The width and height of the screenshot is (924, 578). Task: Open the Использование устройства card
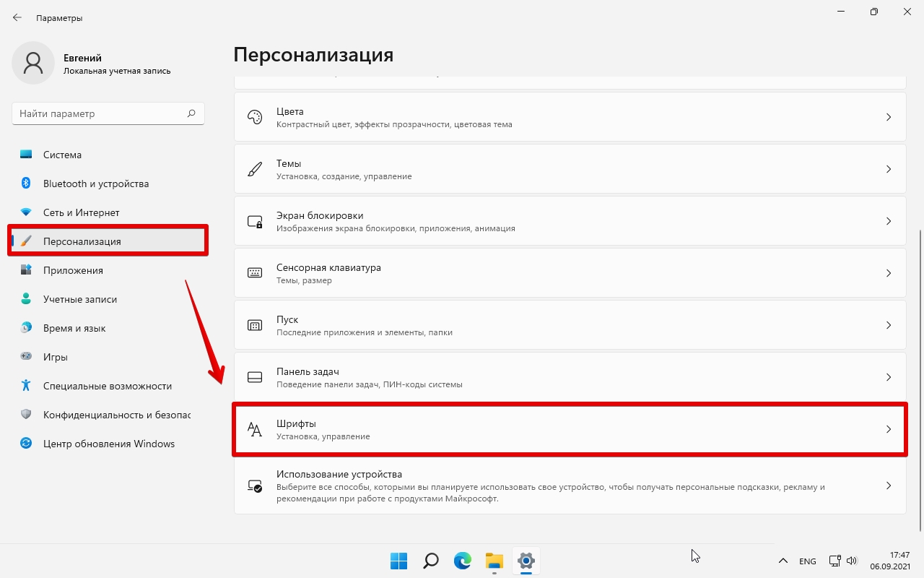click(570, 486)
